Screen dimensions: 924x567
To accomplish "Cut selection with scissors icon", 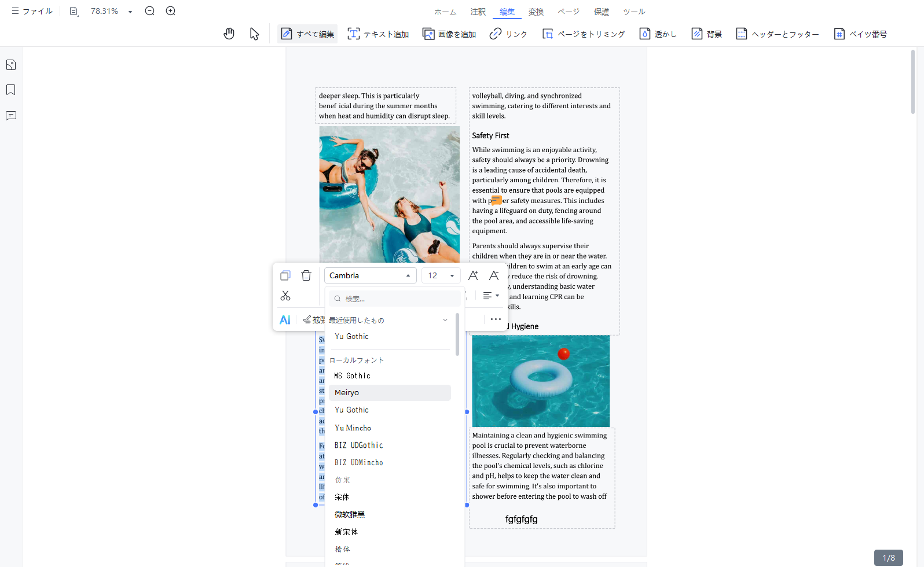I will click(x=285, y=296).
